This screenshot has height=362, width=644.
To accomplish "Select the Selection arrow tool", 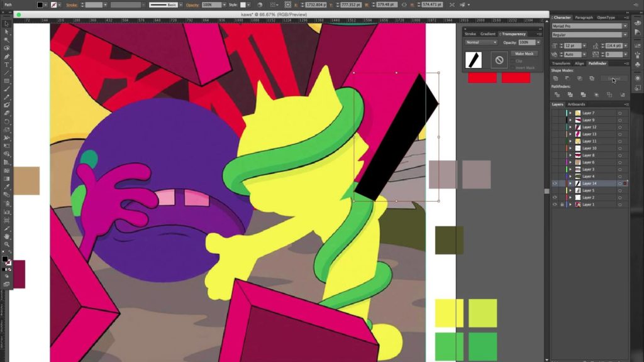I will (x=7, y=23).
